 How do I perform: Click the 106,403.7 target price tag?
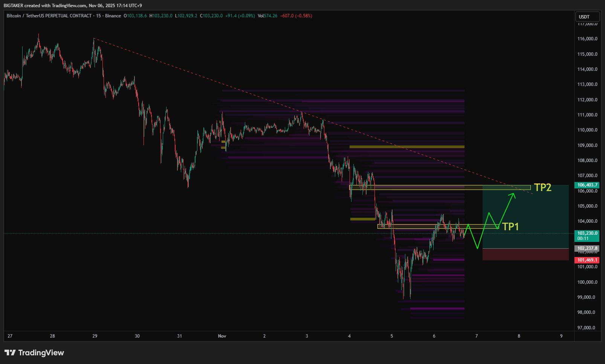587,185
